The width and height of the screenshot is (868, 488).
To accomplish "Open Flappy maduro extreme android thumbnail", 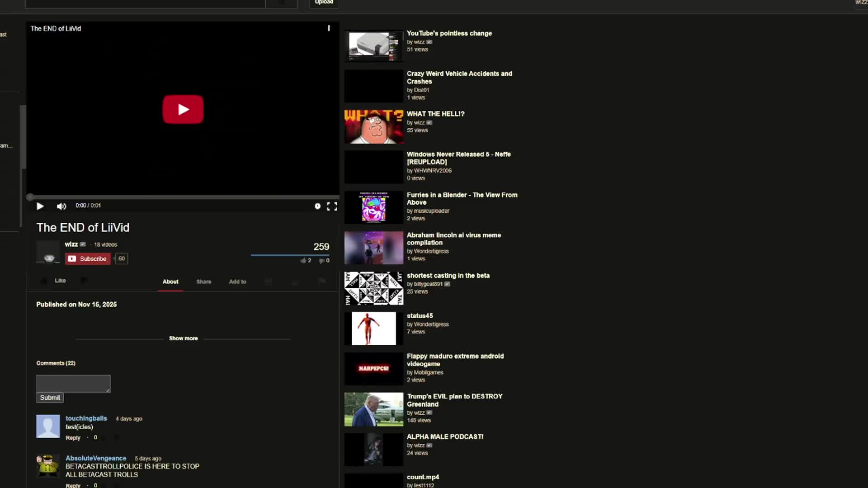I will (373, 369).
